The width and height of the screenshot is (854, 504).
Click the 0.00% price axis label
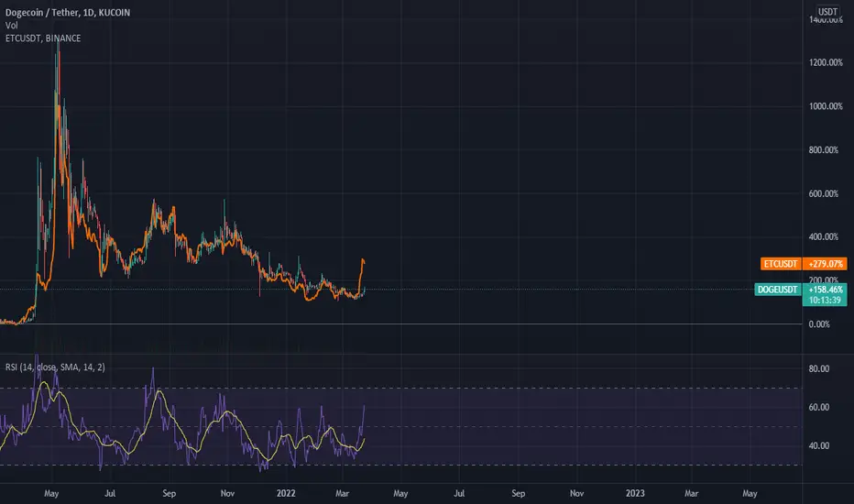pos(819,324)
